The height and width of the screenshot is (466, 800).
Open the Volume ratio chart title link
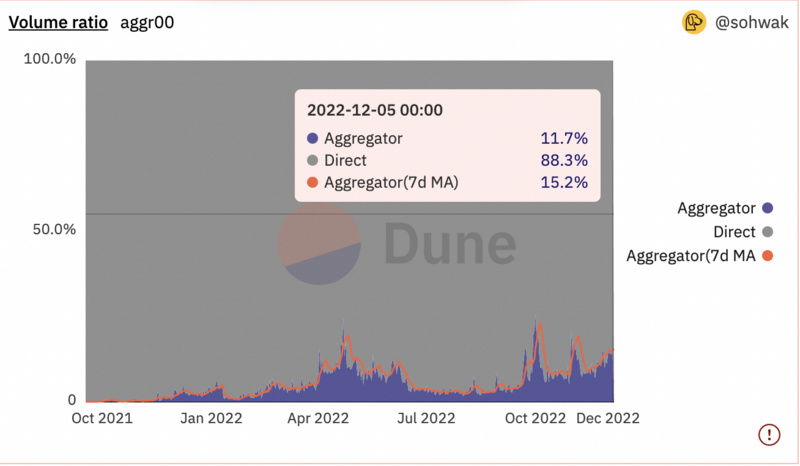click(58, 22)
